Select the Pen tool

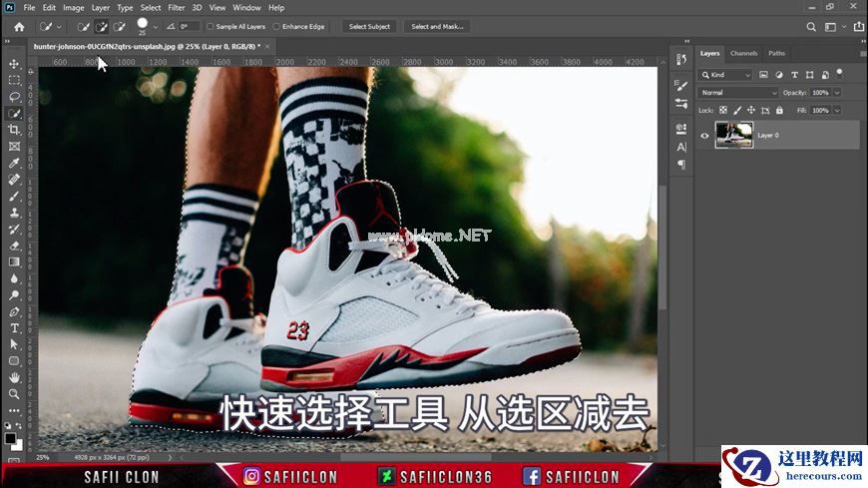pos(14,311)
